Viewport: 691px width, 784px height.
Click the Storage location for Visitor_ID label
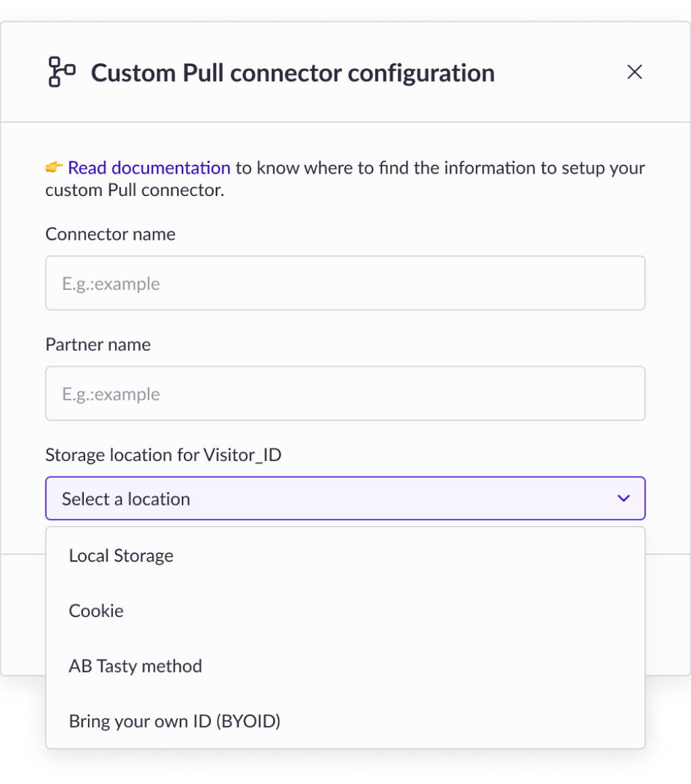(x=163, y=455)
